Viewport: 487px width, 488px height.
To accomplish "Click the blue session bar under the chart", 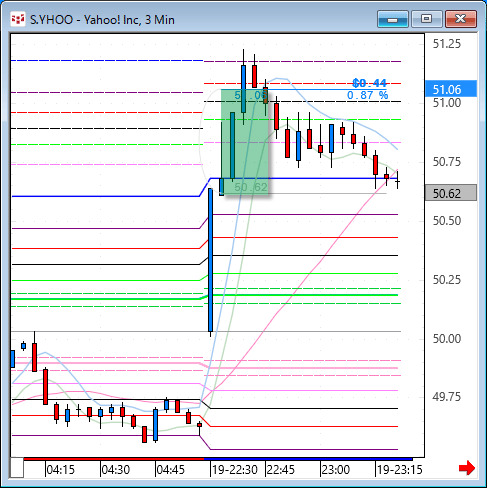I will pos(308,459).
